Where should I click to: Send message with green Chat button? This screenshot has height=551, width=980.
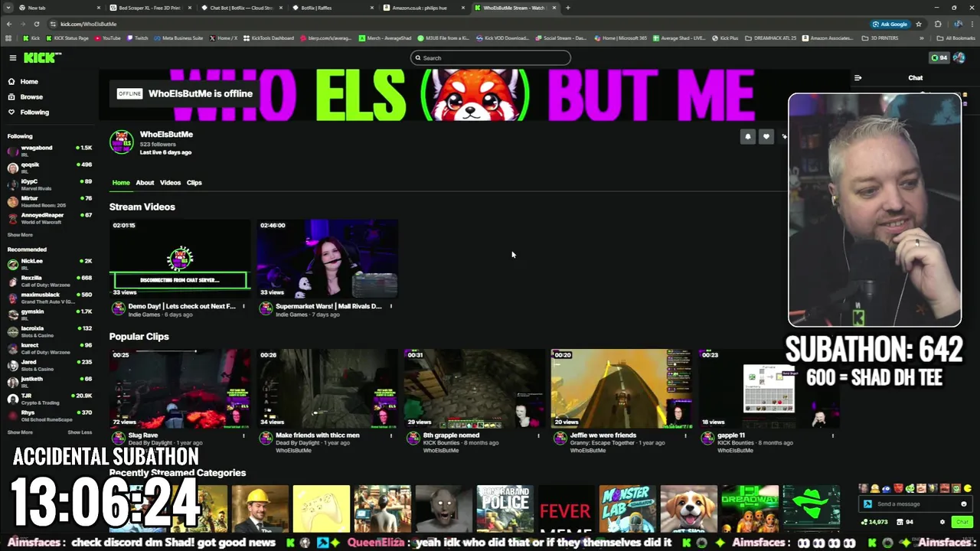(x=962, y=522)
